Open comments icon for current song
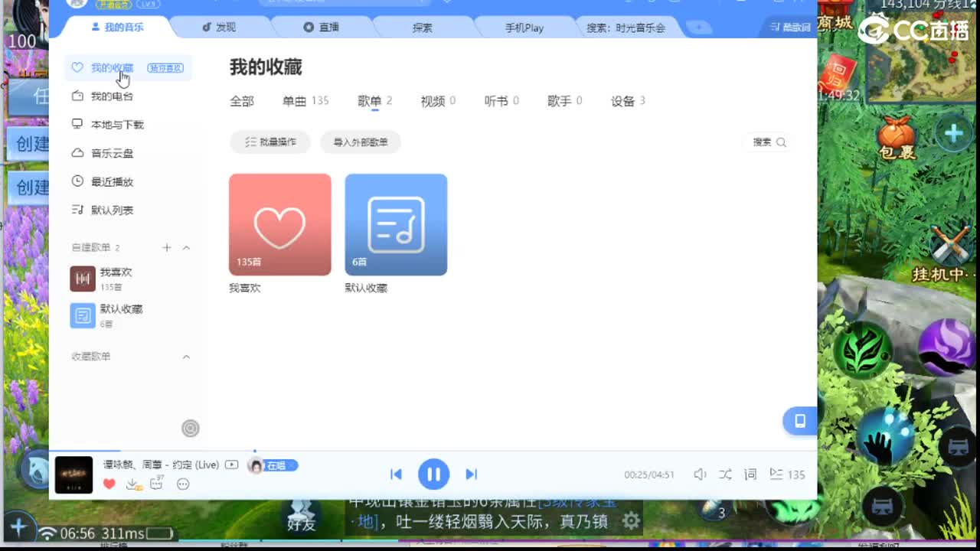Screen dimensions: 980x551 click(x=158, y=483)
